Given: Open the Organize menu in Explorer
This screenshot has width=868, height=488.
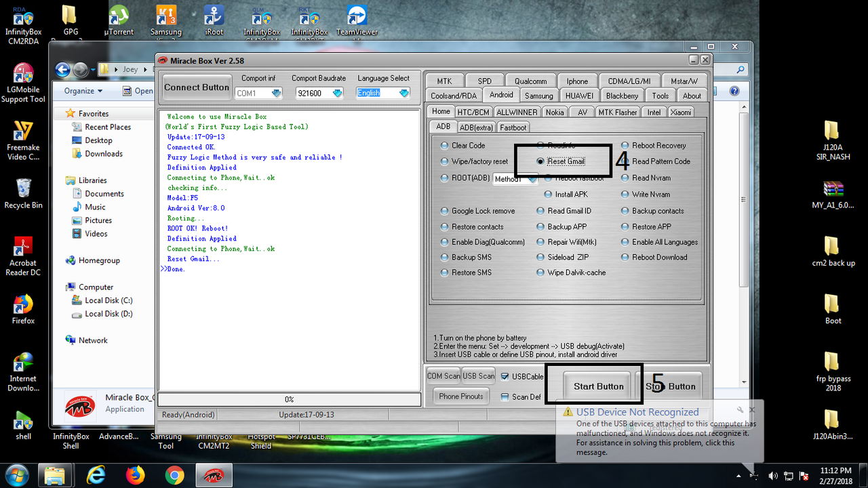Looking at the screenshot, I should pos(83,91).
